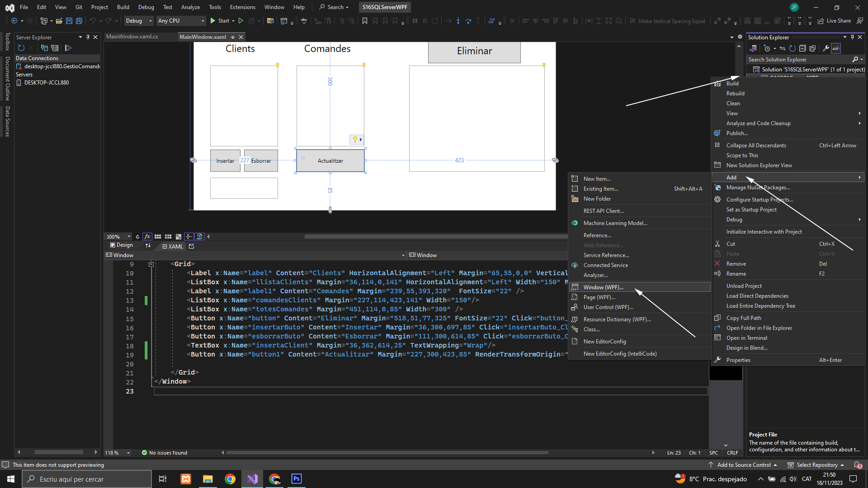Toggle snap to snaplines in the designer
This screenshot has width=868, height=488.
coord(189,237)
